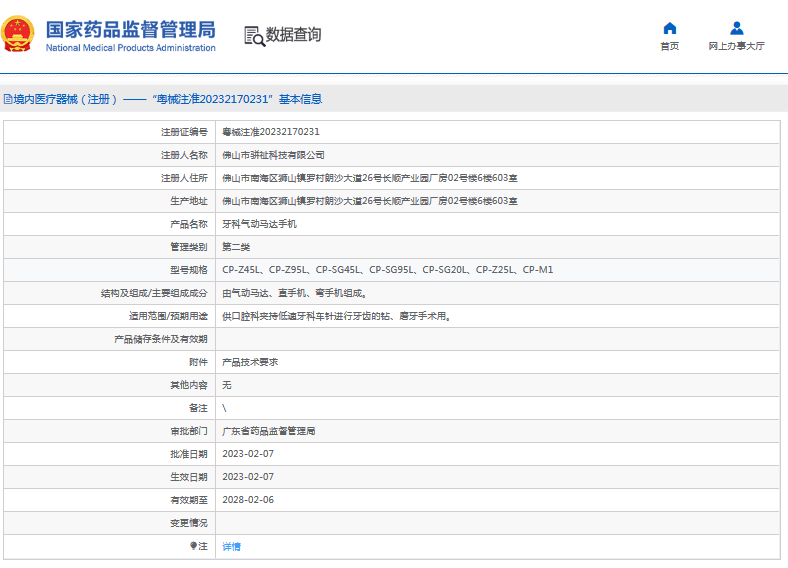
Task: Select expiry date 2028-02-06
Action: click(x=248, y=500)
